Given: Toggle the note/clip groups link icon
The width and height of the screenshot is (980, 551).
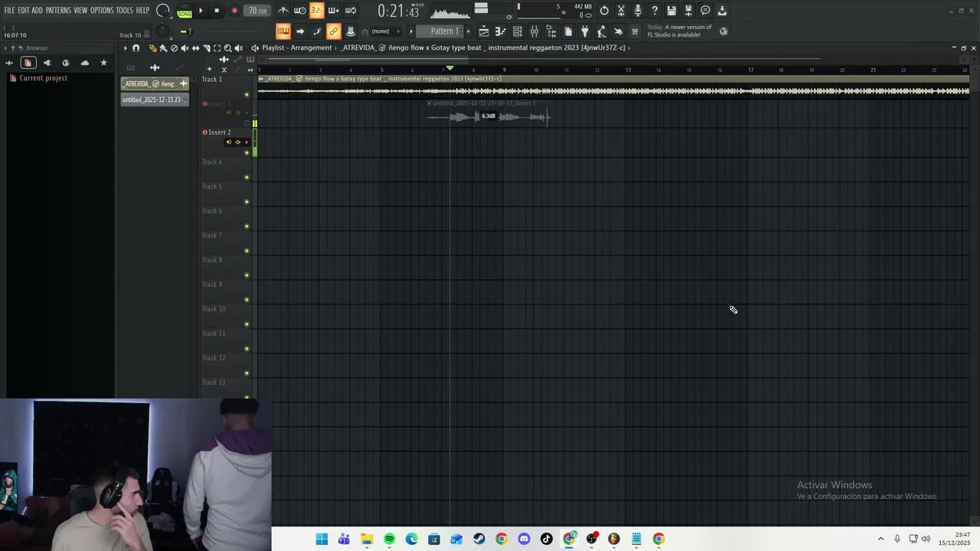Looking at the screenshot, I should click(x=333, y=31).
